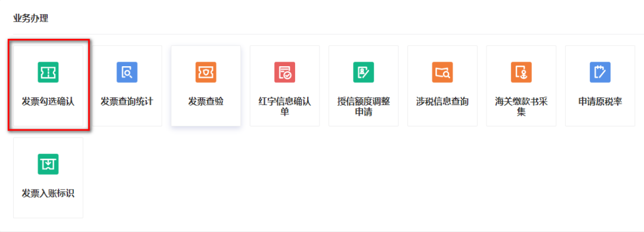This screenshot has height=232, width=644.
Task: Click the orange 涉税信息查询 icon
Action: (x=442, y=72)
